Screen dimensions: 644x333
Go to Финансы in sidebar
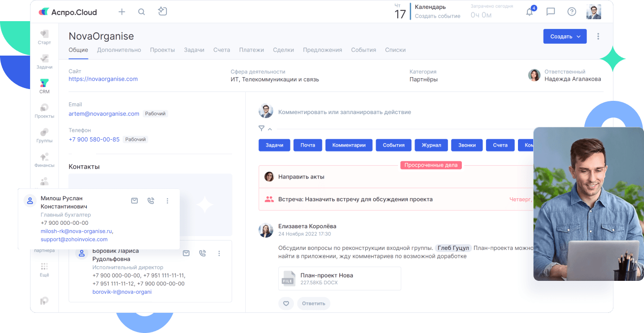(x=44, y=160)
